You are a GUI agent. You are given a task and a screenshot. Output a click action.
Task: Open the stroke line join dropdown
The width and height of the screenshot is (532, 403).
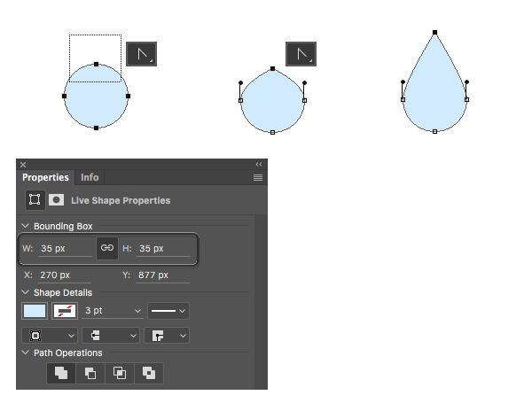167,336
